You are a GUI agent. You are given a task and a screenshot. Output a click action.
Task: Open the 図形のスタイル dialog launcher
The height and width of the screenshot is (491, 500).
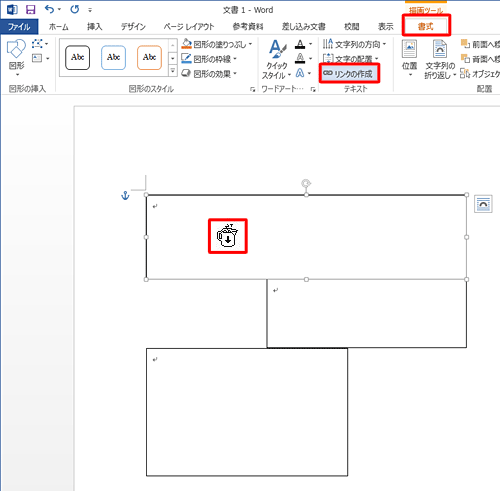(252, 89)
